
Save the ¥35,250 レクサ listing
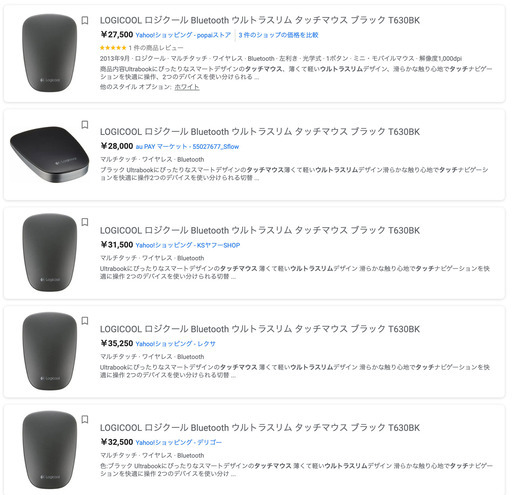pyautogui.click(x=85, y=321)
